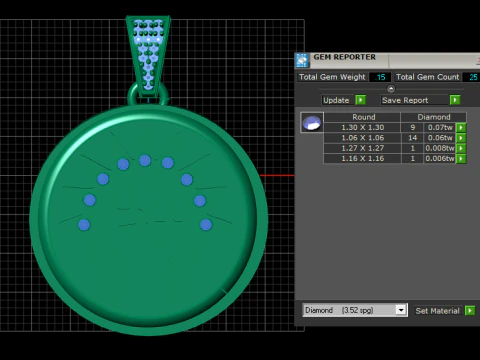Screen dimensions: 480x360
Task: Click the 0.06tw weight cell
Action: tap(440, 138)
